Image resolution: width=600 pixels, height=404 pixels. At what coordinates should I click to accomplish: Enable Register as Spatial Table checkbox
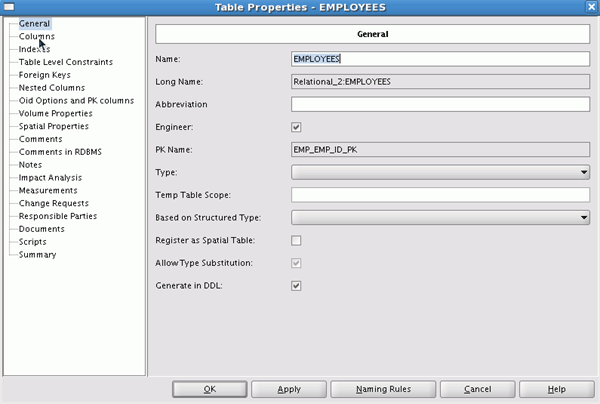click(x=296, y=240)
